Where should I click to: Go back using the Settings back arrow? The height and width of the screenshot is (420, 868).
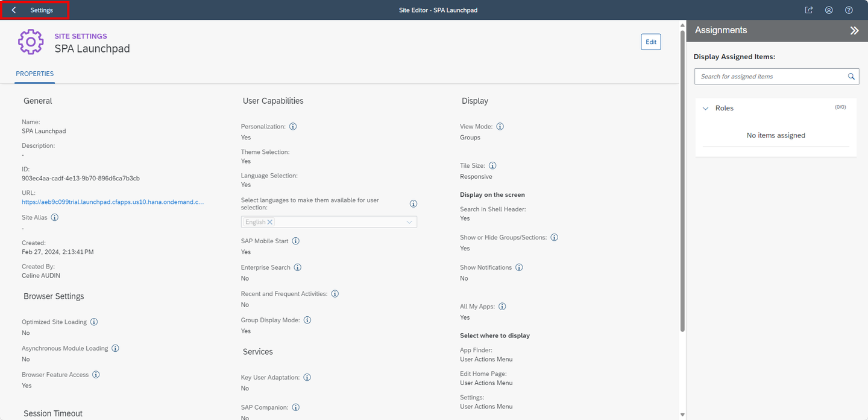point(14,10)
